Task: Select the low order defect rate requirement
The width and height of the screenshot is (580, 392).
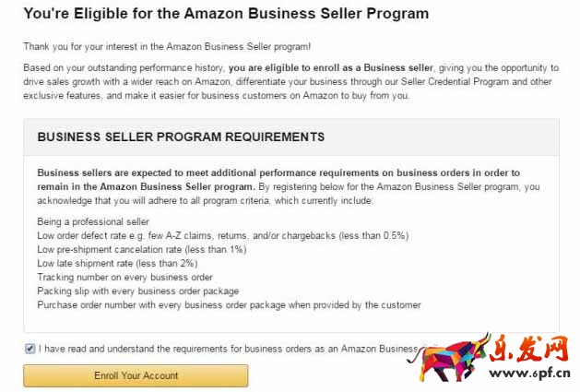Action: click(x=222, y=236)
